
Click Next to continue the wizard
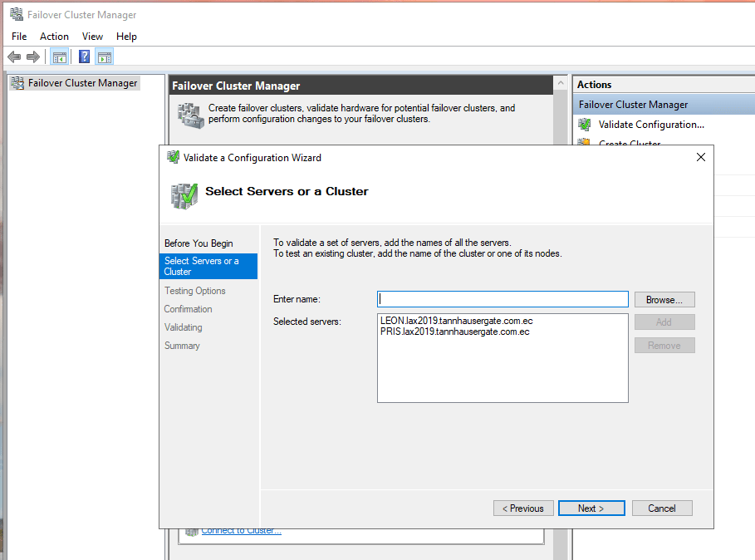[x=591, y=508]
